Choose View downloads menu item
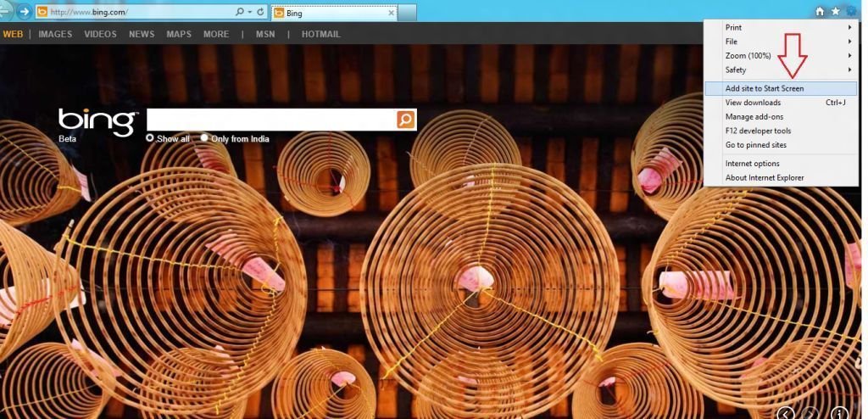868x419 pixels. pos(781,103)
